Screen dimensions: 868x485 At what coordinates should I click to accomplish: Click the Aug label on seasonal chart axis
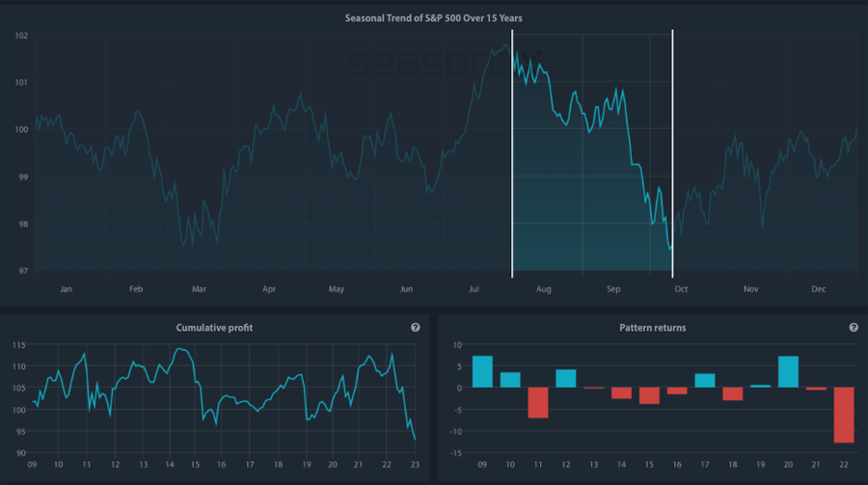544,288
